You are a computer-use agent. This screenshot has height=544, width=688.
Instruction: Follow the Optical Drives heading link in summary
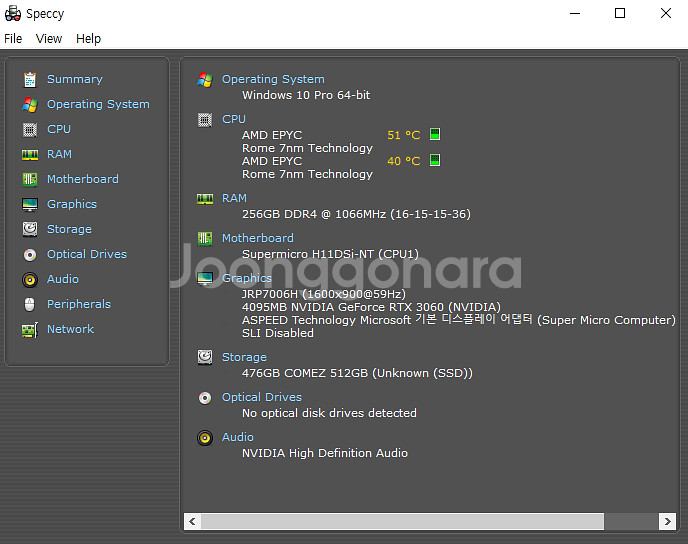[262, 397]
